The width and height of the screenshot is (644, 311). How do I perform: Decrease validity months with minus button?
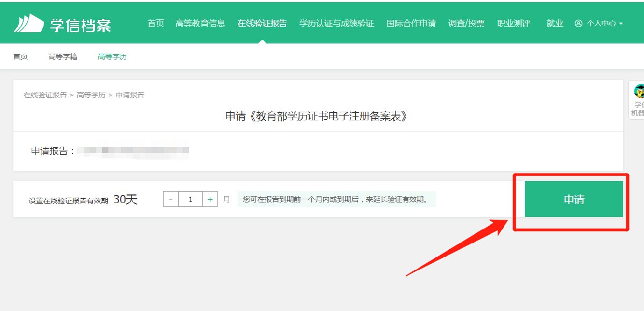171,199
